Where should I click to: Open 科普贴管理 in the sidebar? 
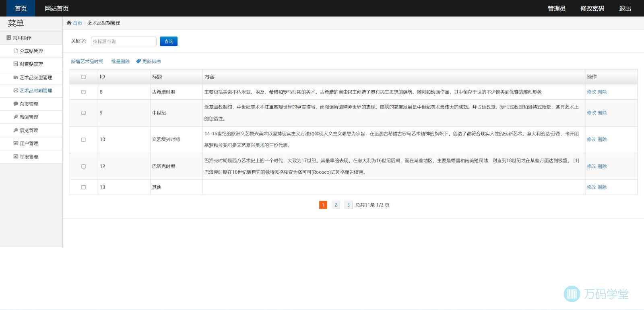(x=31, y=64)
